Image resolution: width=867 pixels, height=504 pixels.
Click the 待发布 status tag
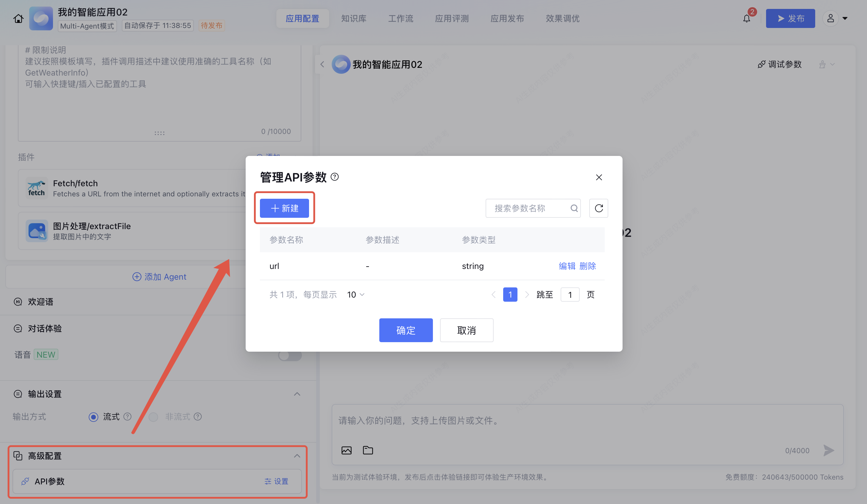tap(212, 26)
